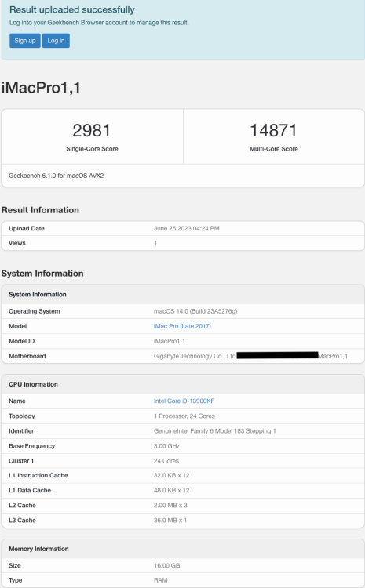Select the 36.0 MB x 1 L3 cache value
The width and height of the screenshot is (365, 588).
(170, 520)
